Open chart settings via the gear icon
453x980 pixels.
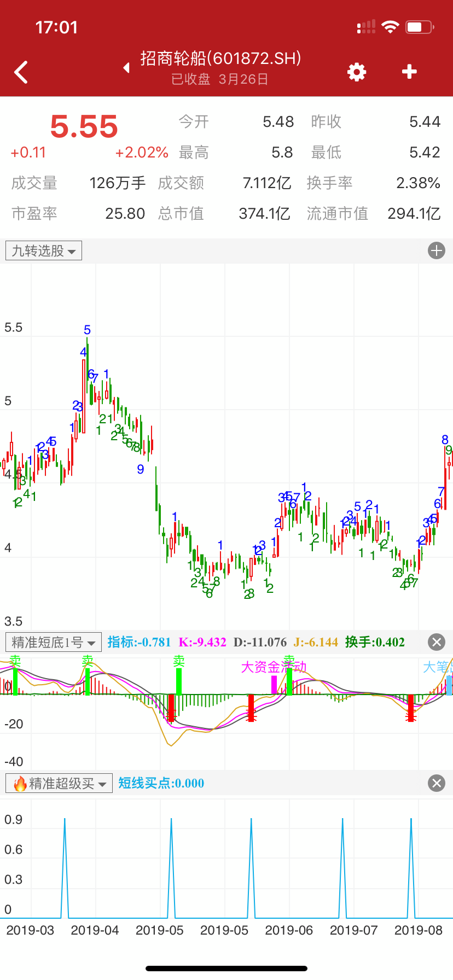coord(357,72)
